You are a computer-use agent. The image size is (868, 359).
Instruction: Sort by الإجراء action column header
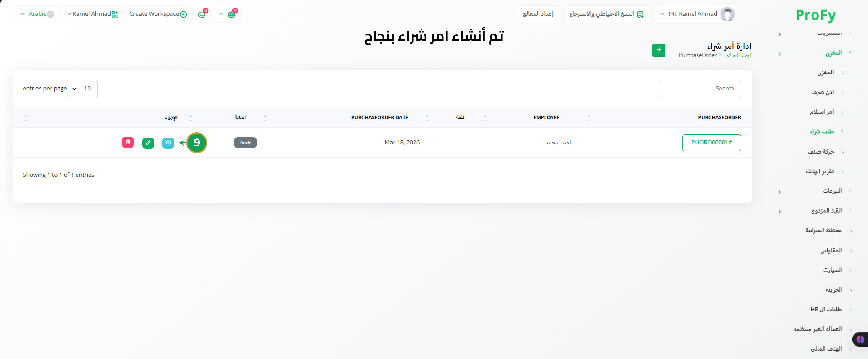(x=171, y=117)
